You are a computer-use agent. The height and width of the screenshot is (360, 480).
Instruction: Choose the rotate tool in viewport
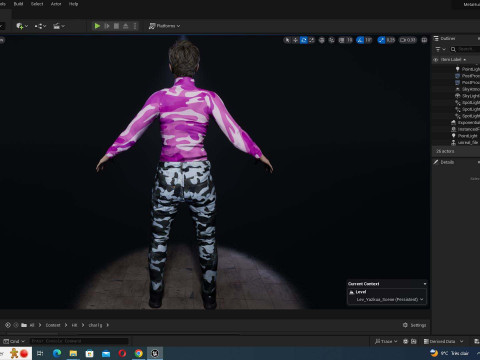pos(304,40)
